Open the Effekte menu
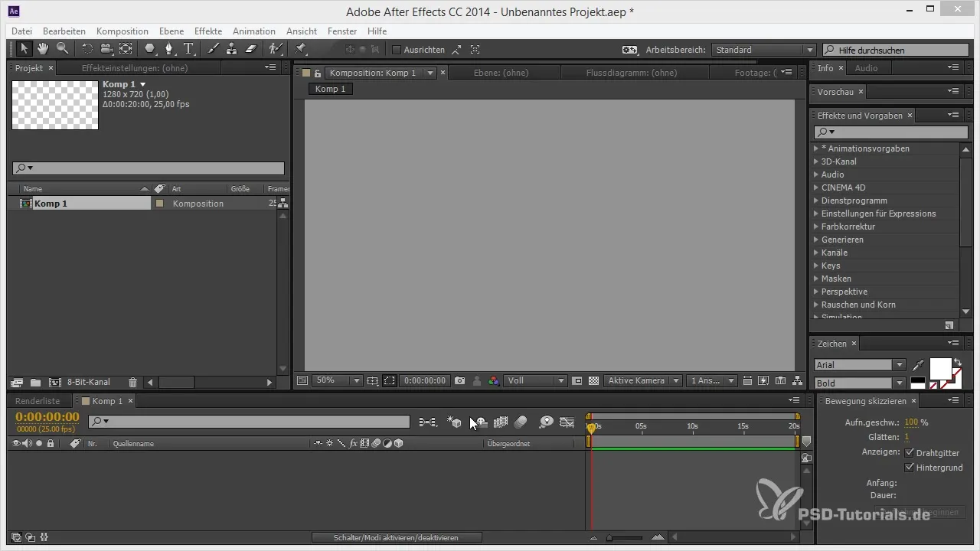 coord(208,31)
